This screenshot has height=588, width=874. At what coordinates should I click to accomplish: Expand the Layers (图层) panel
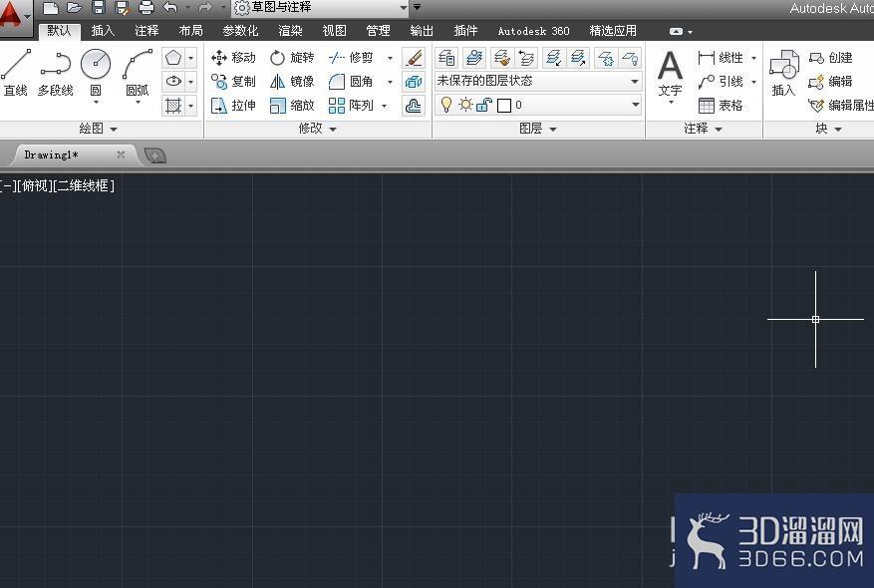click(x=538, y=129)
